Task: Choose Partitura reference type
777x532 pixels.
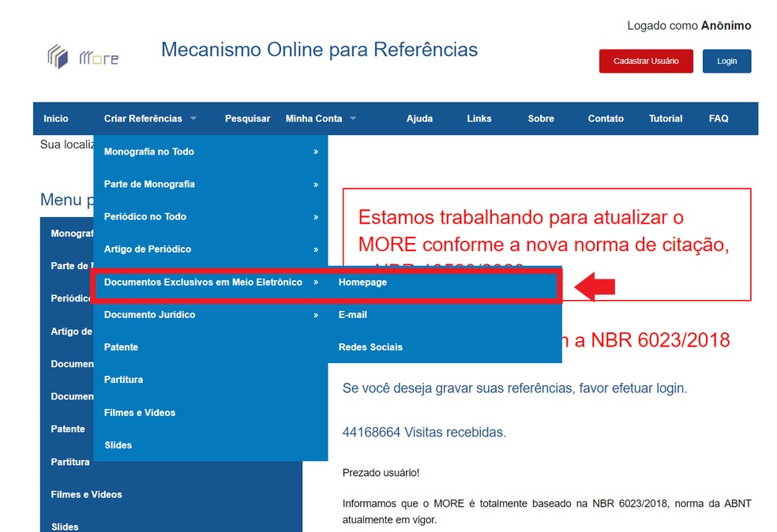Action: 124,380
